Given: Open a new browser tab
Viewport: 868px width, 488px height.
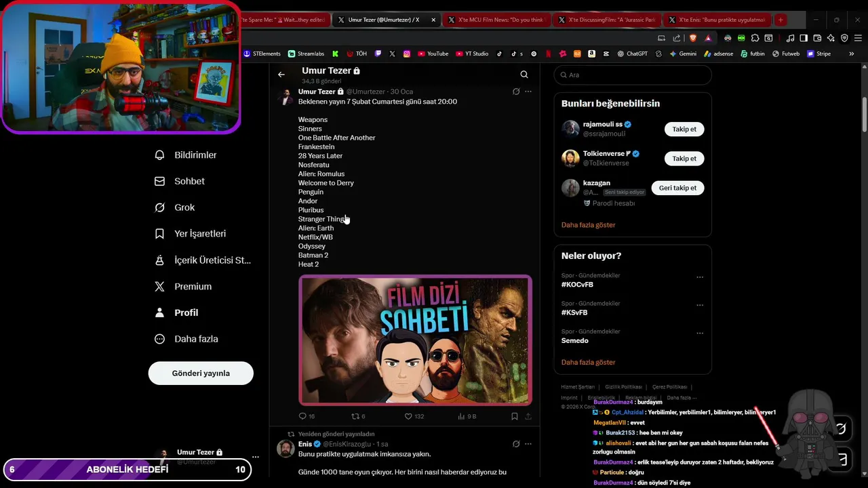Looking at the screenshot, I should (x=781, y=20).
